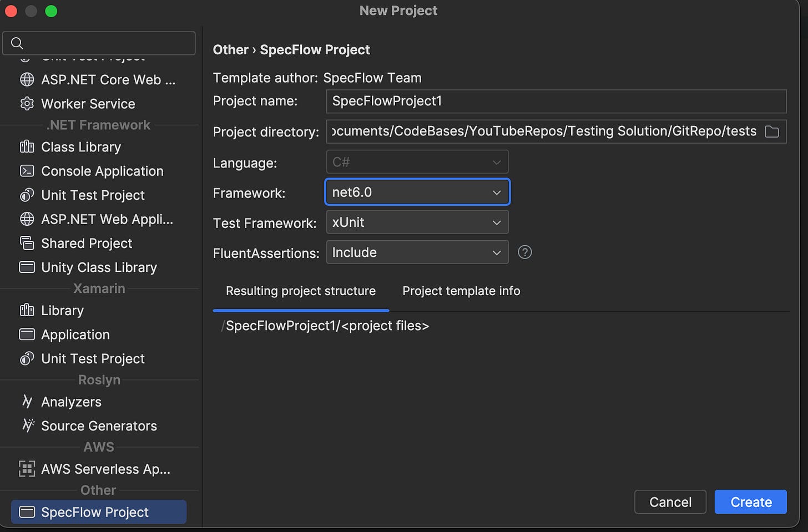Focus the Project name input field

point(556,101)
